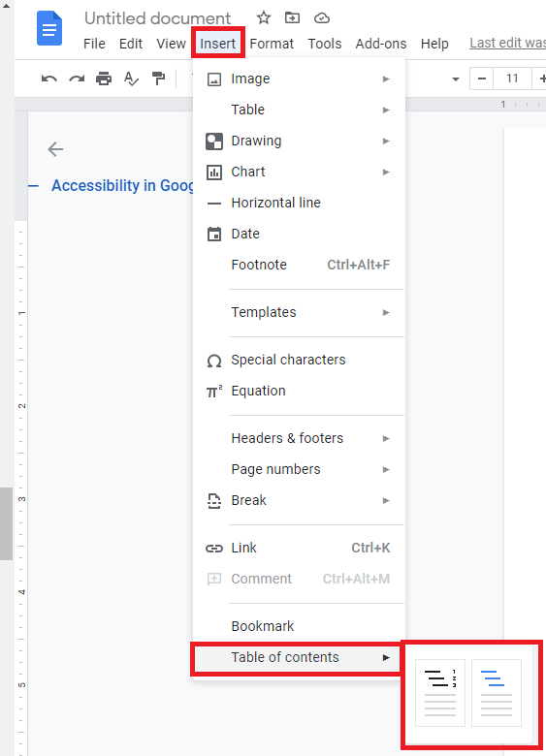Close outline using the back arrow
The height and width of the screenshot is (756, 546).
(55, 149)
